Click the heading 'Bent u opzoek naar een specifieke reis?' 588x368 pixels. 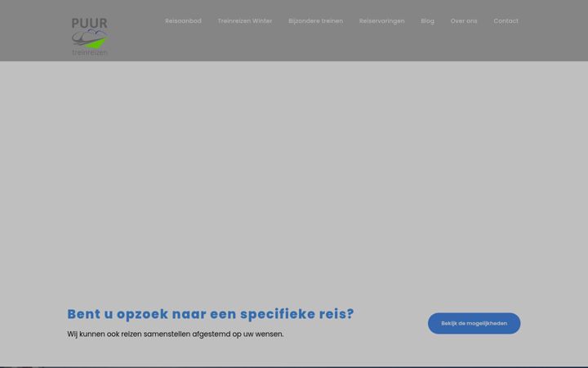[211, 314]
